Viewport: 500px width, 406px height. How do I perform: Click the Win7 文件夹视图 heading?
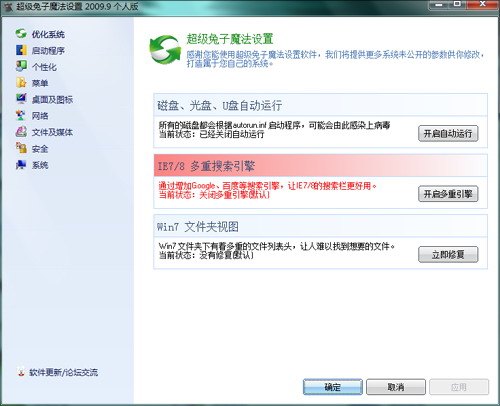tap(198, 227)
